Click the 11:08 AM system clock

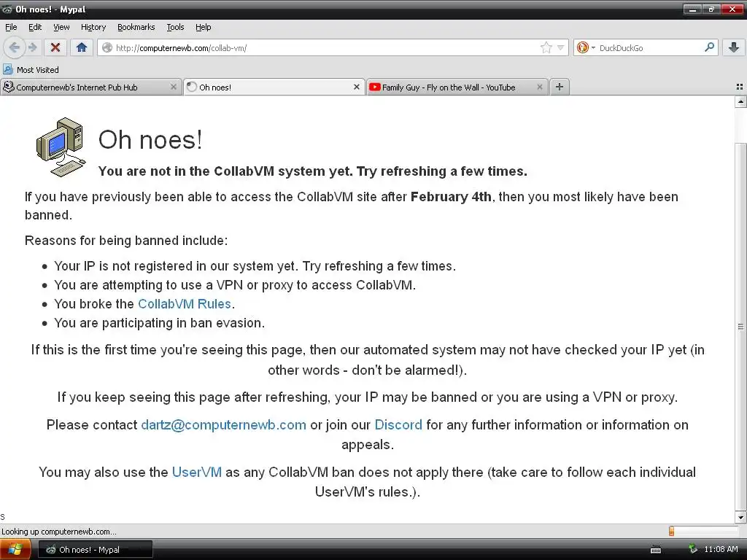(721, 550)
